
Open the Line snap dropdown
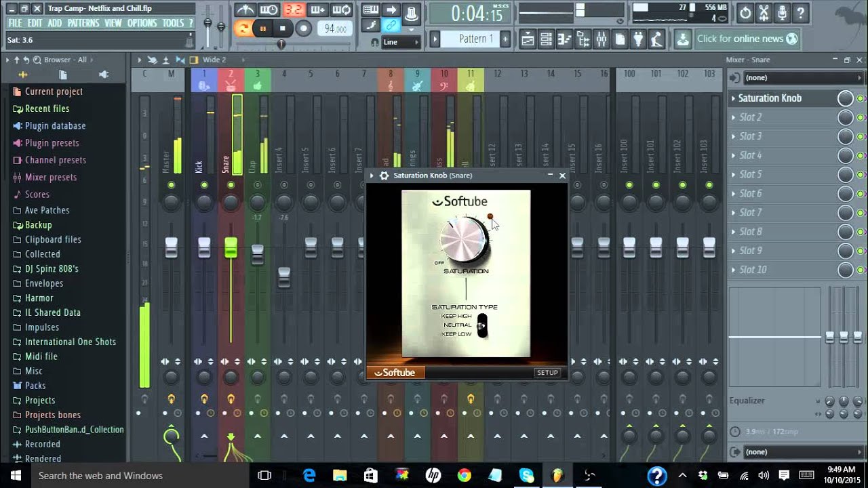click(401, 42)
